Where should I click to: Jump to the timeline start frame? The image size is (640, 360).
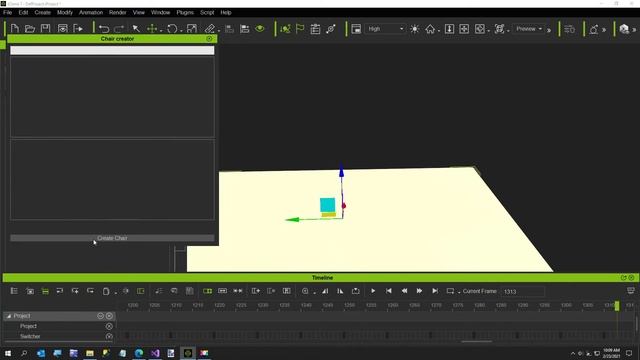pos(388,291)
